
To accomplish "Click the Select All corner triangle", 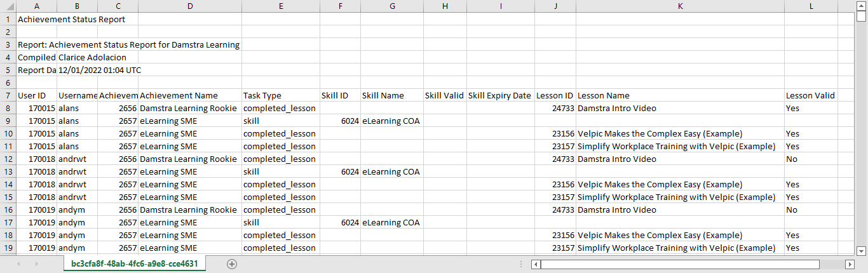I will [x=8, y=6].
